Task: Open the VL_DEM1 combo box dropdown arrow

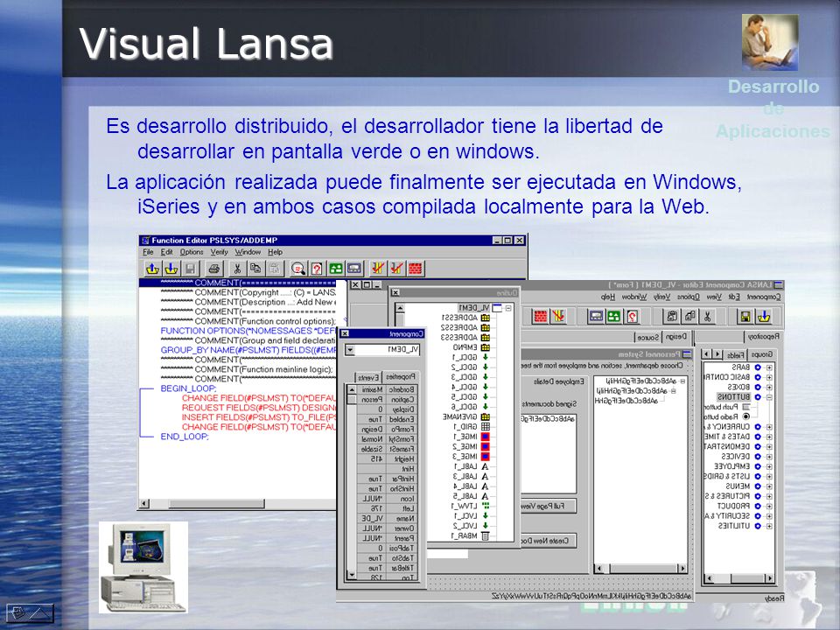Action: coord(350,350)
